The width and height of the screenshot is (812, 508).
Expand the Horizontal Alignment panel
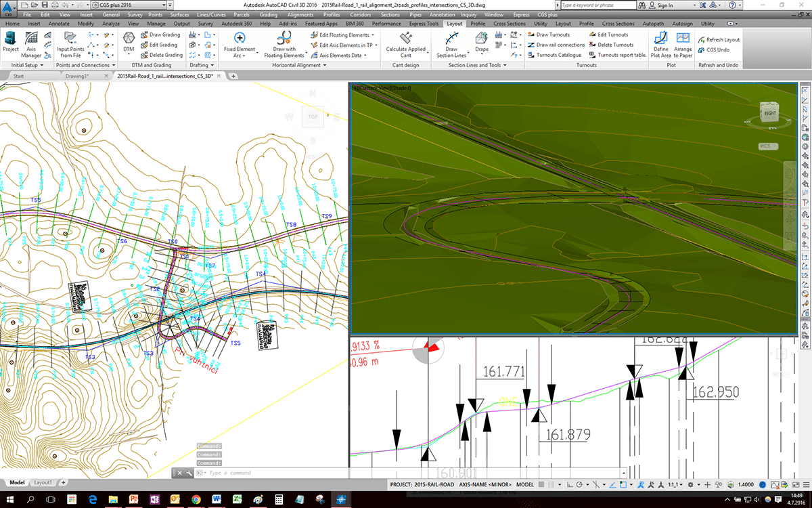click(x=300, y=65)
